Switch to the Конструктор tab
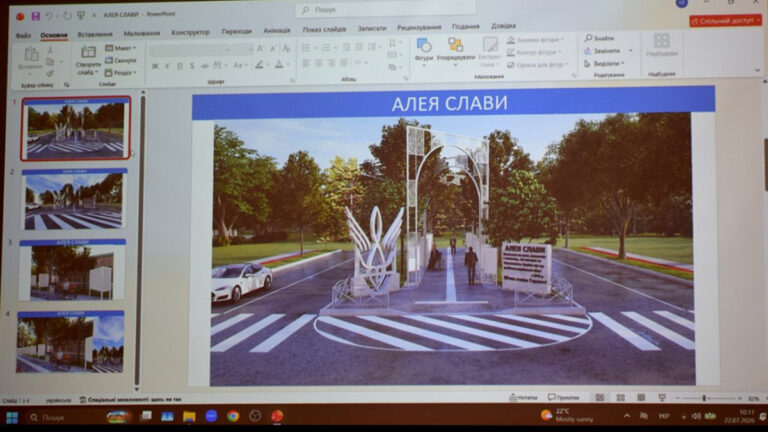The width and height of the screenshot is (768, 432). tap(191, 32)
